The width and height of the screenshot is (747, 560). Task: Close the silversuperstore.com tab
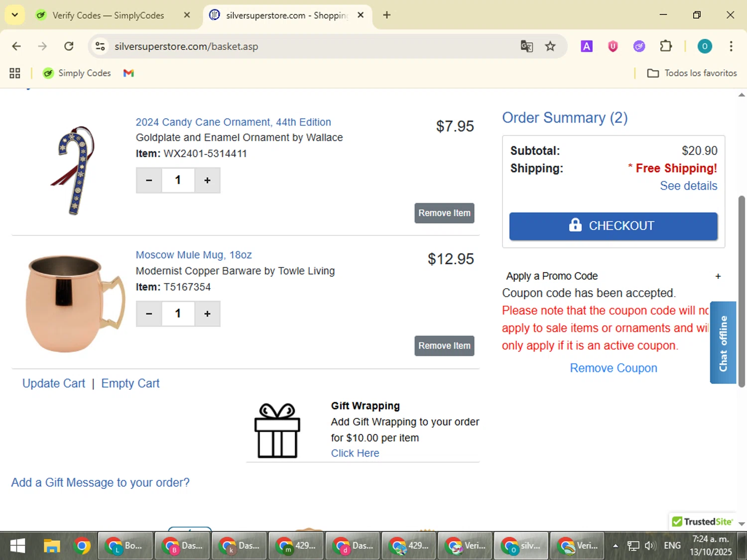pos(361,15)
